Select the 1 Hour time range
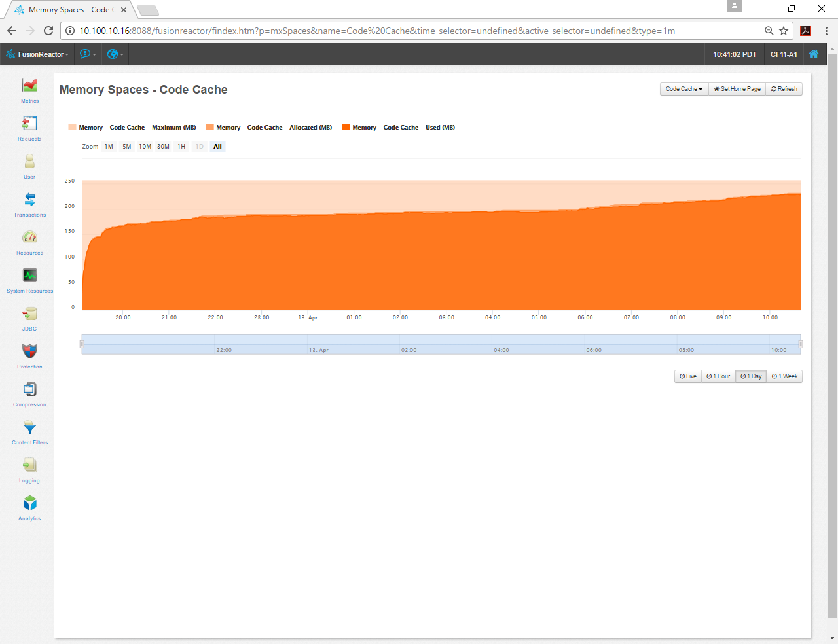Screen dimensions: 838x644 coord(718,376)
